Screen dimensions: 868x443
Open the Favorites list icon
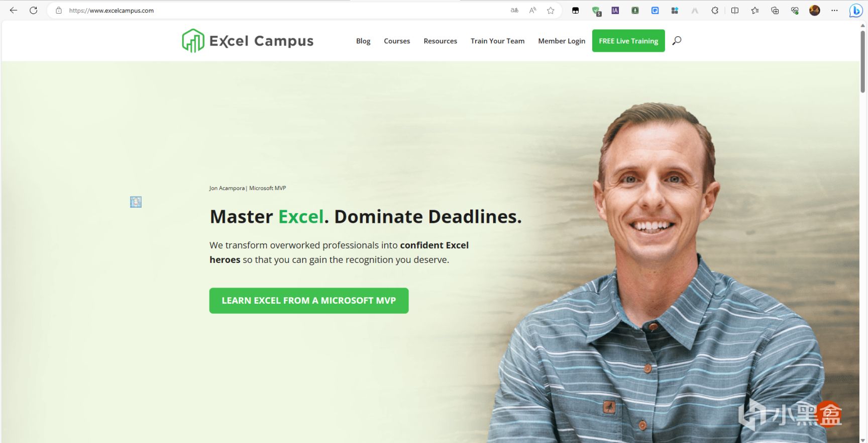coord(755,10)
